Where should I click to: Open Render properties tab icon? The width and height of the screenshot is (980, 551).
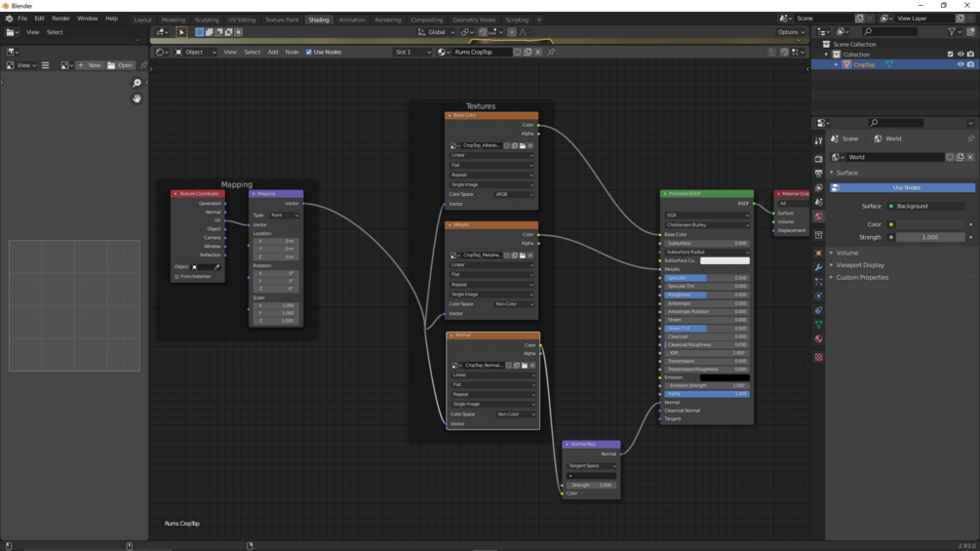pos(819,158)
